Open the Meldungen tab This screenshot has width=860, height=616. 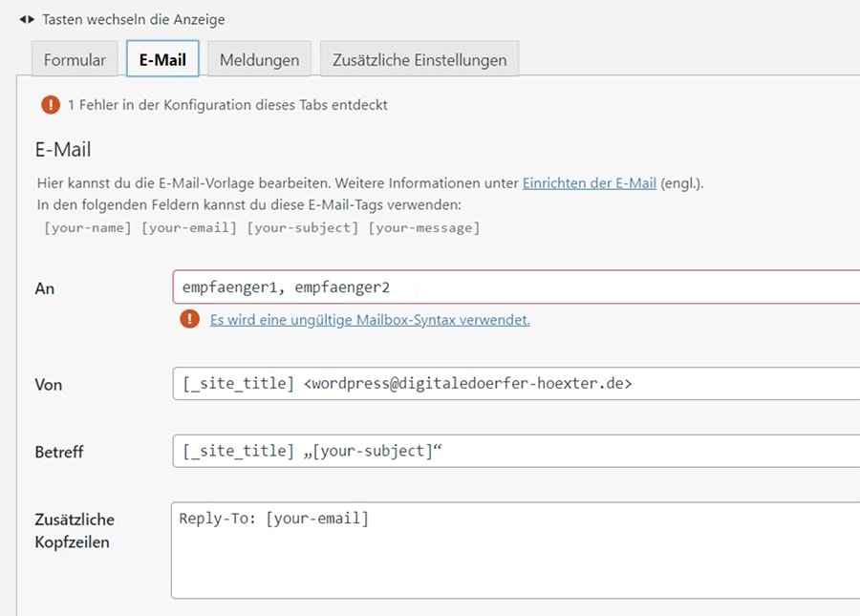259,59
